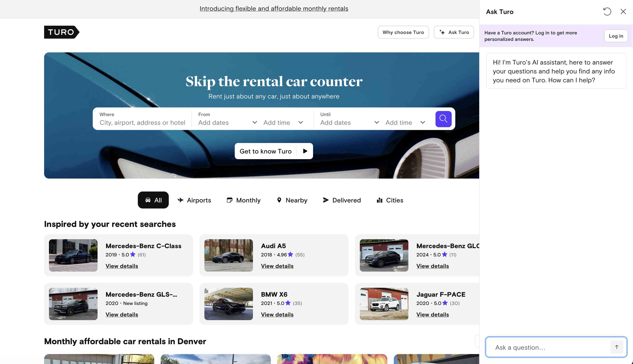View details for Mercedes-Benz C-Class
633x364 pixels.
tap(122, 266)
